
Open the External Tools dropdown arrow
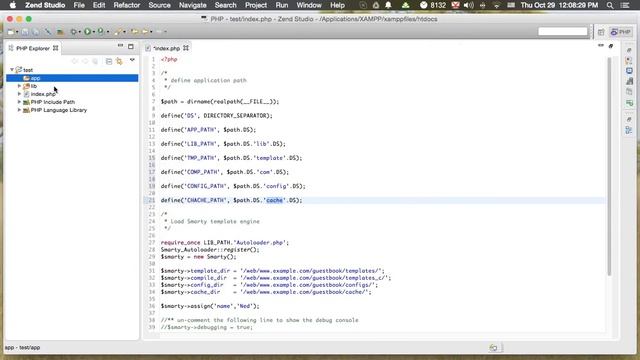point(108,32)
